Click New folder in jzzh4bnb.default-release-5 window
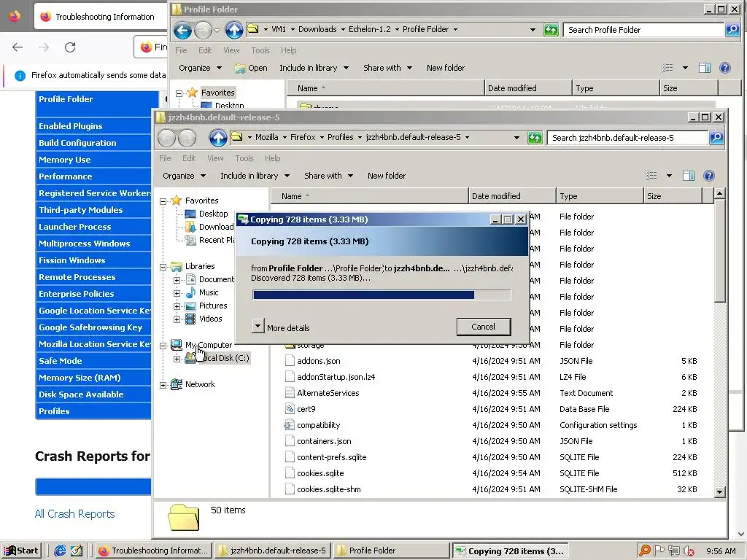 click(x=387, y=176)
